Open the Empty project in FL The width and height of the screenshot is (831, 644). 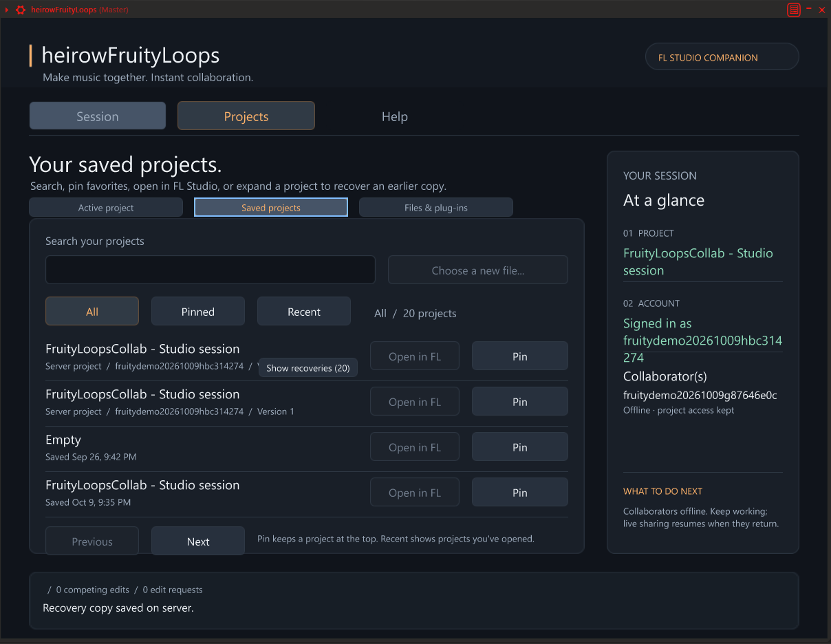click(415, 447)
